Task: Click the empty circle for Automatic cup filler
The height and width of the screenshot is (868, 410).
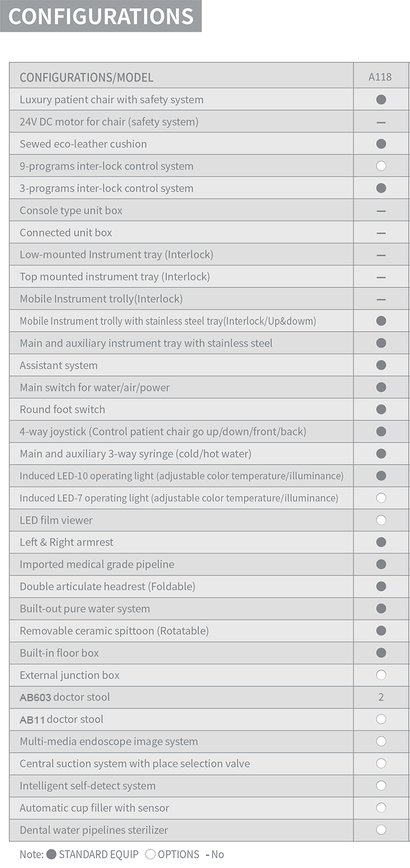Action: 381,808
